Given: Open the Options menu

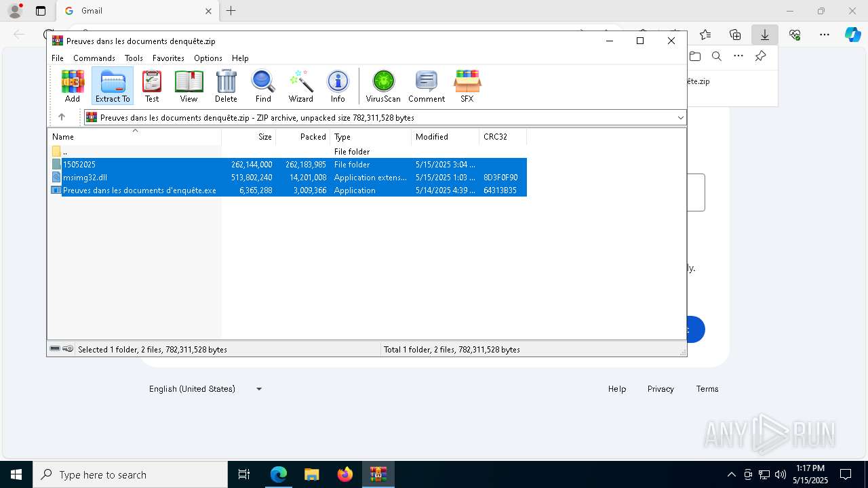Looking at the screenshot, I should tap(208, 58).
